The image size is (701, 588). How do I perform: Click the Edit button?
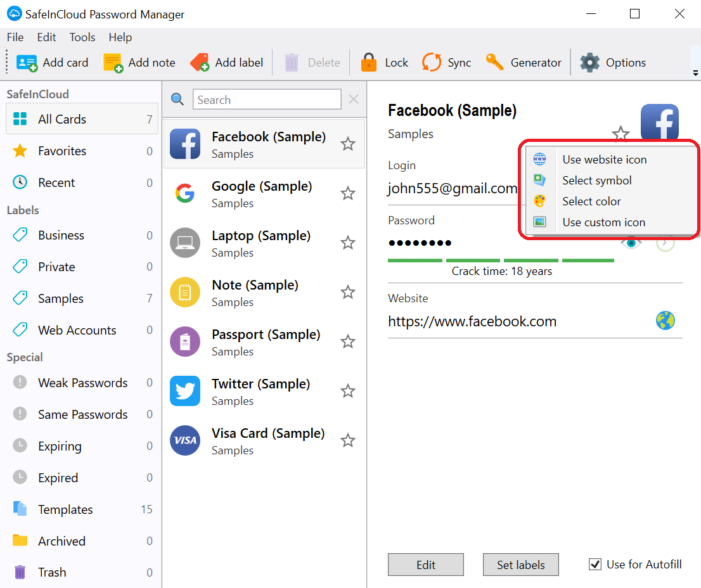[x=426, y=565]
